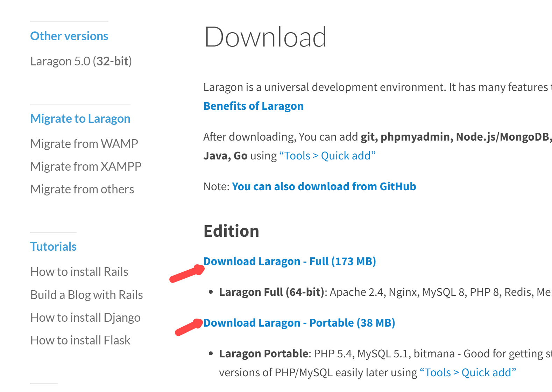552x392 pixels.
Task: Go to How to install Django
Action: pyautogui.click(x=85, y=318)
